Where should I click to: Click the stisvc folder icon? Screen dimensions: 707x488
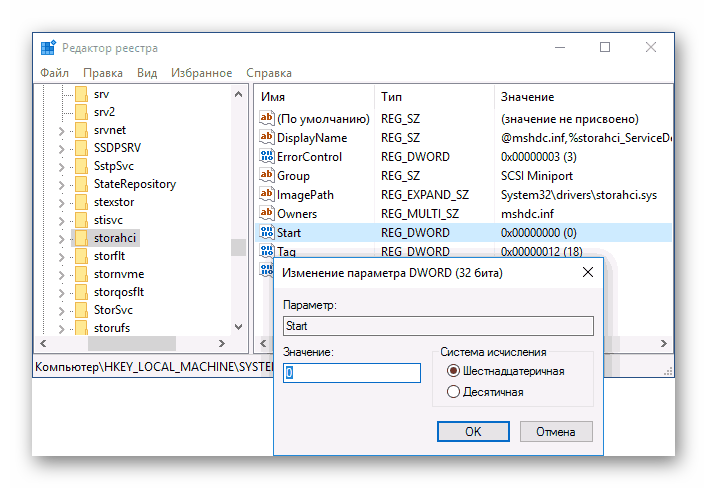coord(82,220)
